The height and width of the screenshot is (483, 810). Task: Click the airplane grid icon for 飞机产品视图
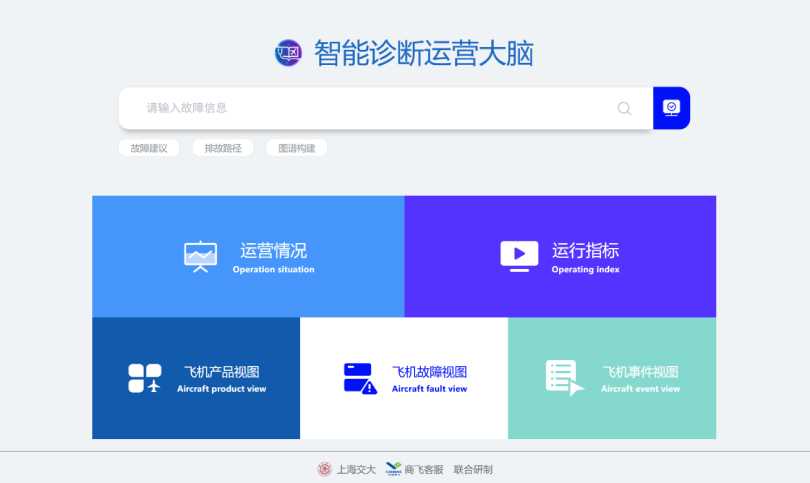click(x=144, y=378)
